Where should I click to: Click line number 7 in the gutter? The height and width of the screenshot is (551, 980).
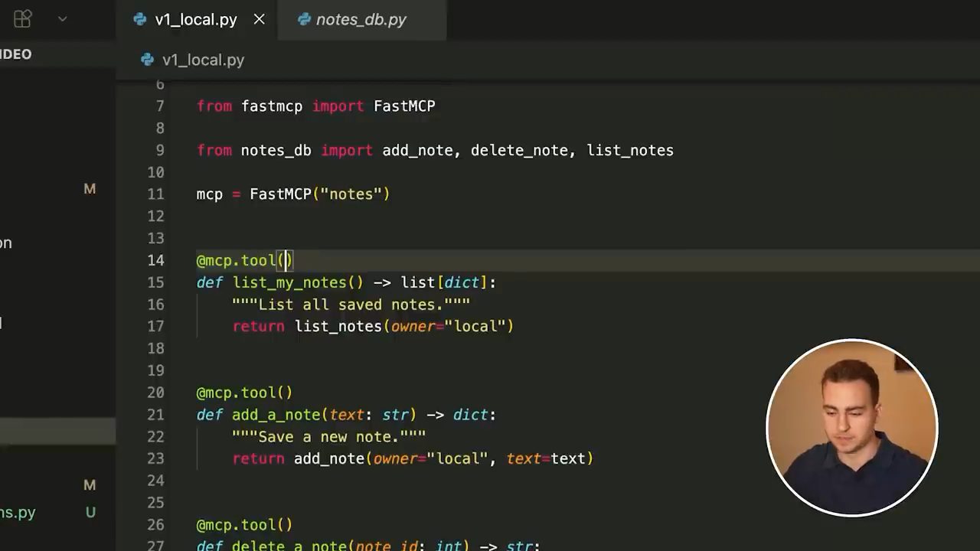[x=160, y=106]
